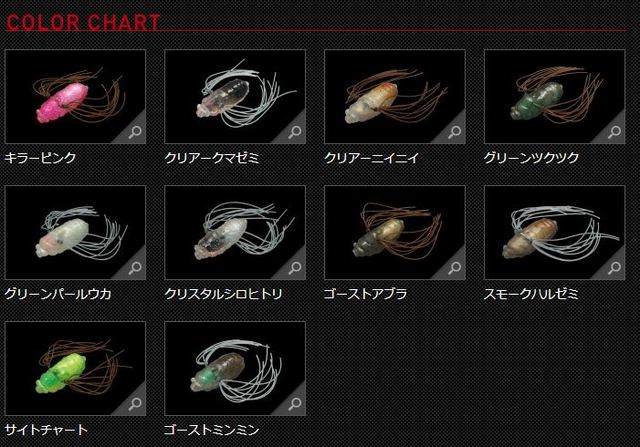Screen dimensions: 640x447
Task: Click the magnifier icon on クリスタルシロヒトリ image
Action: [x=295, y=268]
